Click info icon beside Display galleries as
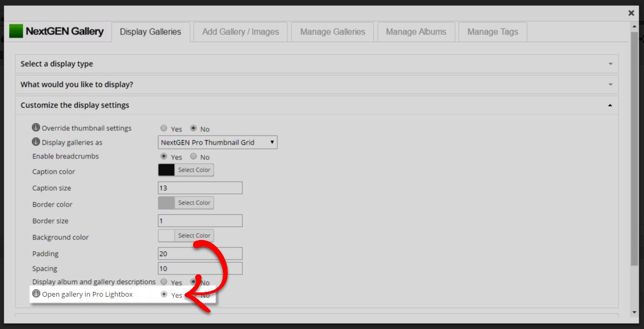644x329 pixels. 36,142
